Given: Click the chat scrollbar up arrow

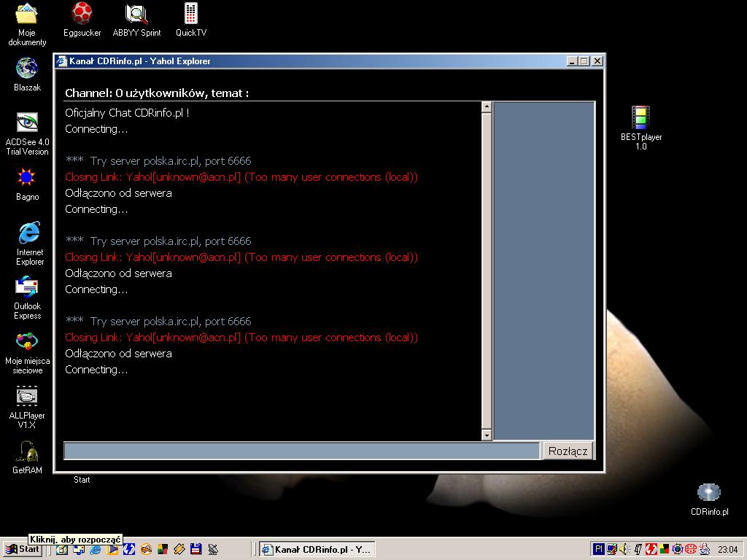Looking at the screenshot, I should click(x=487, y=106).
